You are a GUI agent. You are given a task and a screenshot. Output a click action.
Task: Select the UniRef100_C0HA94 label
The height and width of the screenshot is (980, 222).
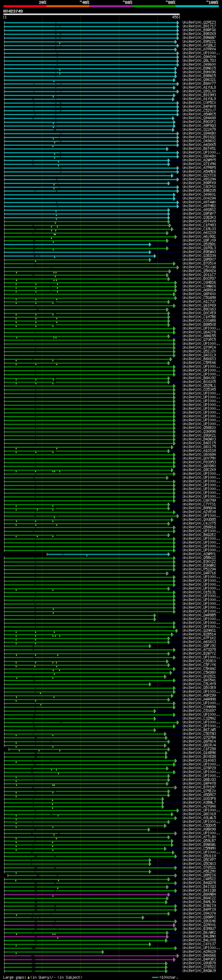[x=199, y=707]
